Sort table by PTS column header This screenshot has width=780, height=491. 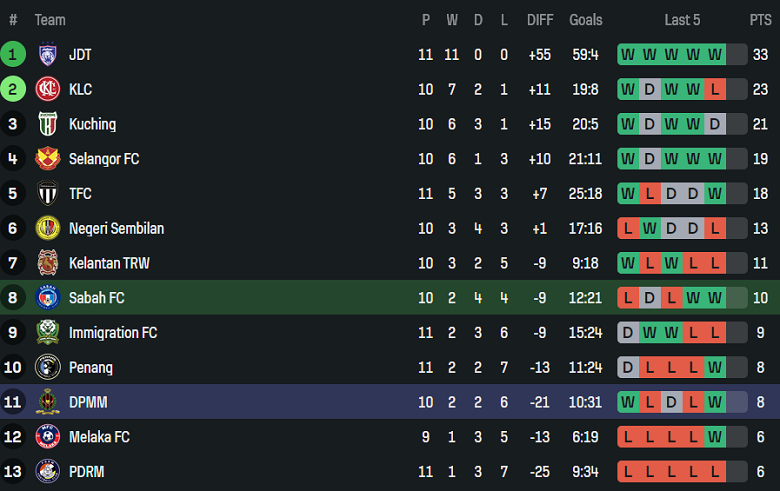click(x=760, y=20)
